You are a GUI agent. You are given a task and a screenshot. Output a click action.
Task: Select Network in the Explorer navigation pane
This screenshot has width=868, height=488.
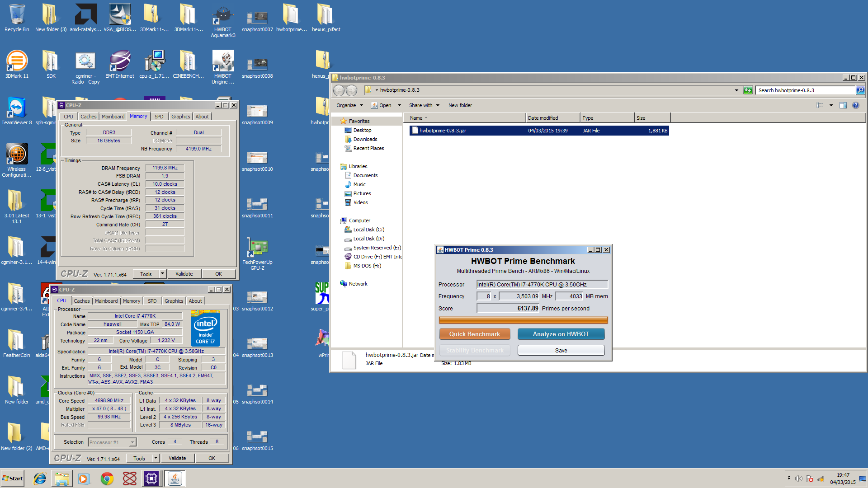point(358,284)
